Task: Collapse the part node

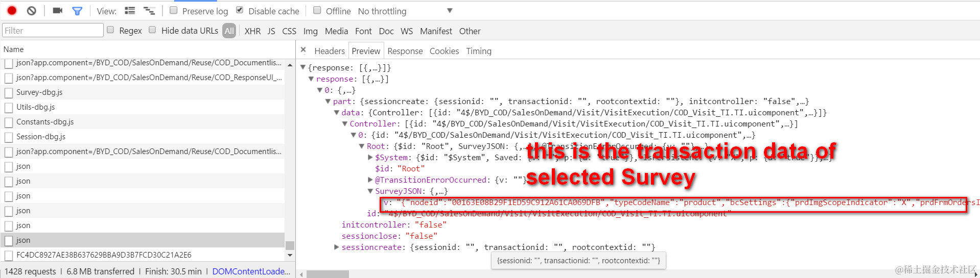Action: (328, 102)
